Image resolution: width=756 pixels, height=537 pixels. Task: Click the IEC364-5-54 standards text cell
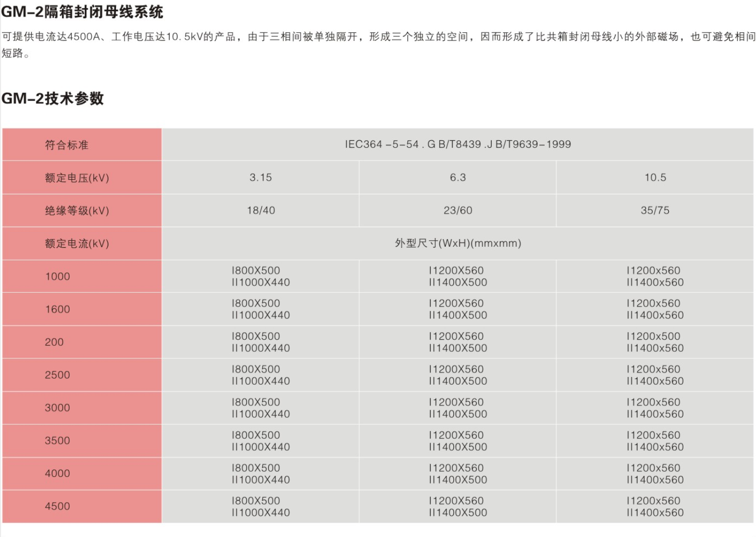click(457, 144)
